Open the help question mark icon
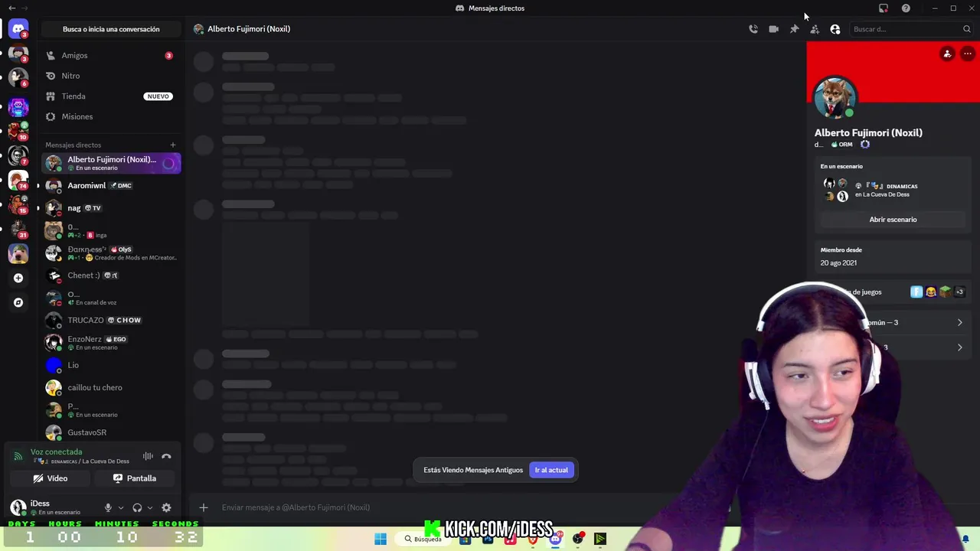Screen dimensions: 980x551 pyautogui.click(x=906, y=8)
